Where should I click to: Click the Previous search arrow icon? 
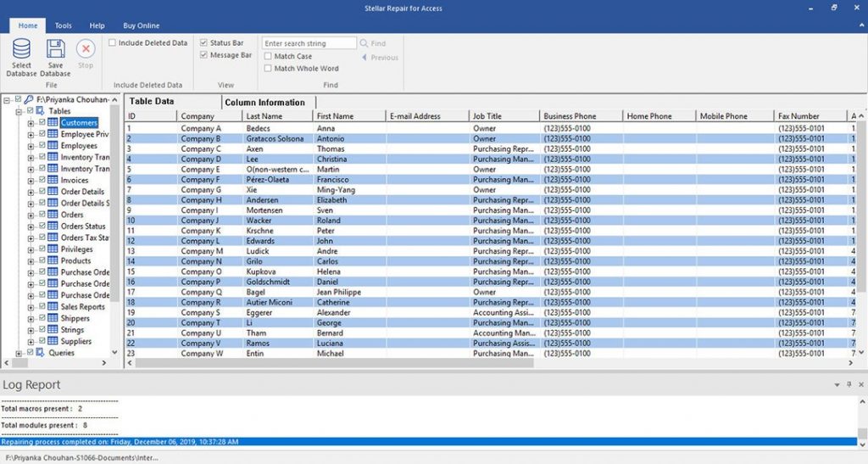(364, 58)
